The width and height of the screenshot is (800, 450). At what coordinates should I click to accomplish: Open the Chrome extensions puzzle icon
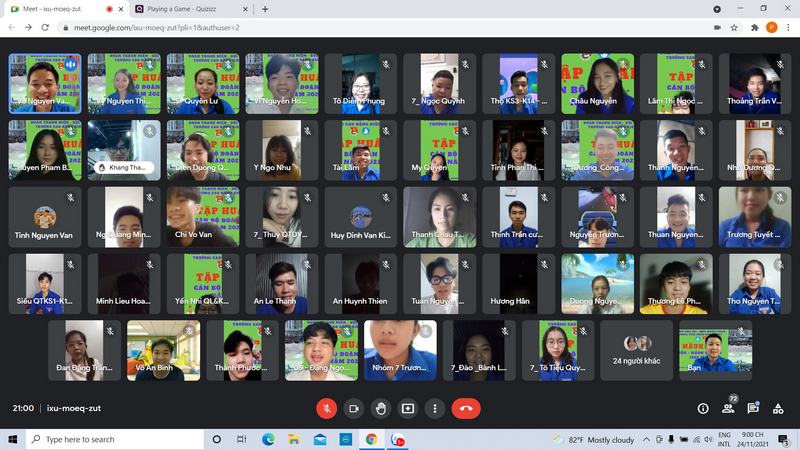[753, 28]
